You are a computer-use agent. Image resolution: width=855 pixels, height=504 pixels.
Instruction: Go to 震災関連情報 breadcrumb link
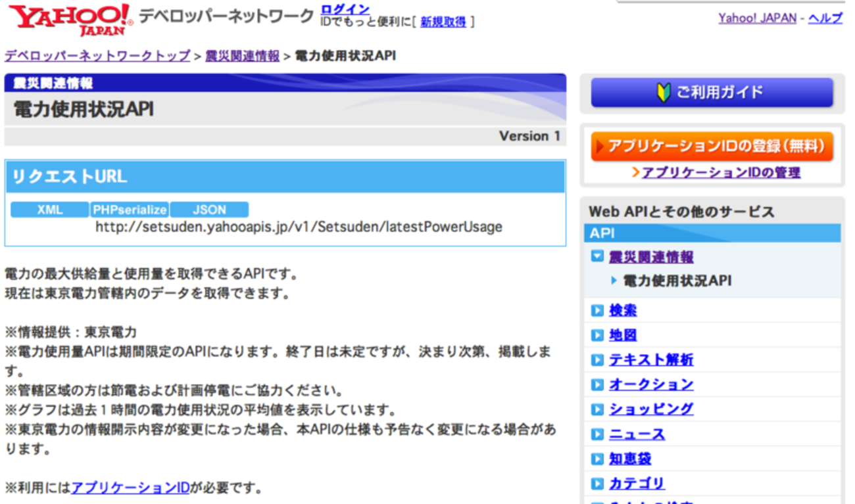(242, 56)
